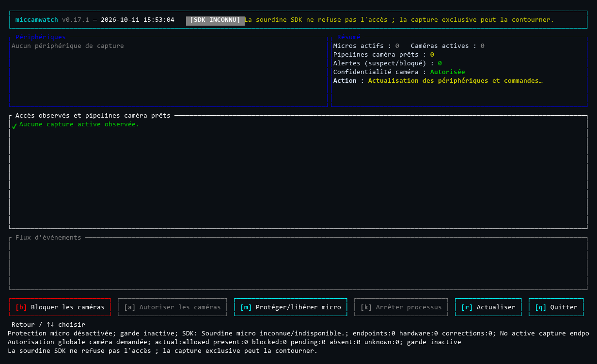Click the 'Alertes (suspect/bloqué) : 0' line
Screen dimensions: 597x364
(388, 63)
